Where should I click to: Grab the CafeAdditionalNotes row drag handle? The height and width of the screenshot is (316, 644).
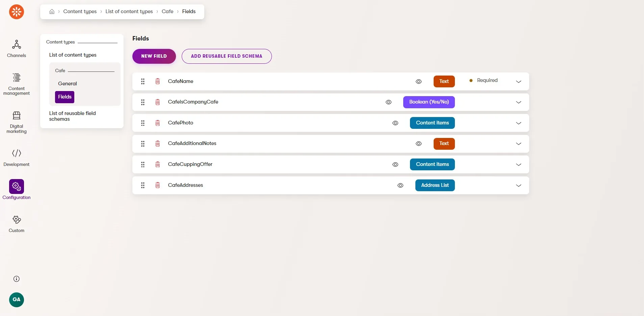tap(143, 144)
